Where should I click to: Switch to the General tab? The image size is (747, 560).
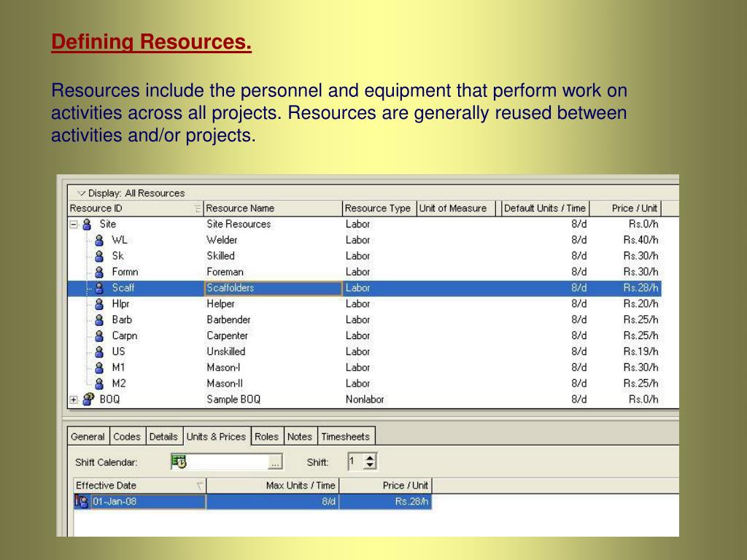(x=88, y=437)
